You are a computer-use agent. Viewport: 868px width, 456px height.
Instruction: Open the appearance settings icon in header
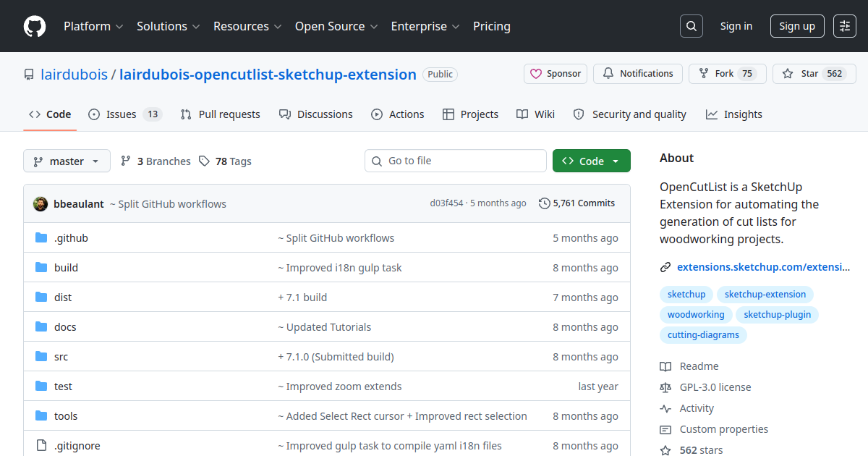(845, 26)
